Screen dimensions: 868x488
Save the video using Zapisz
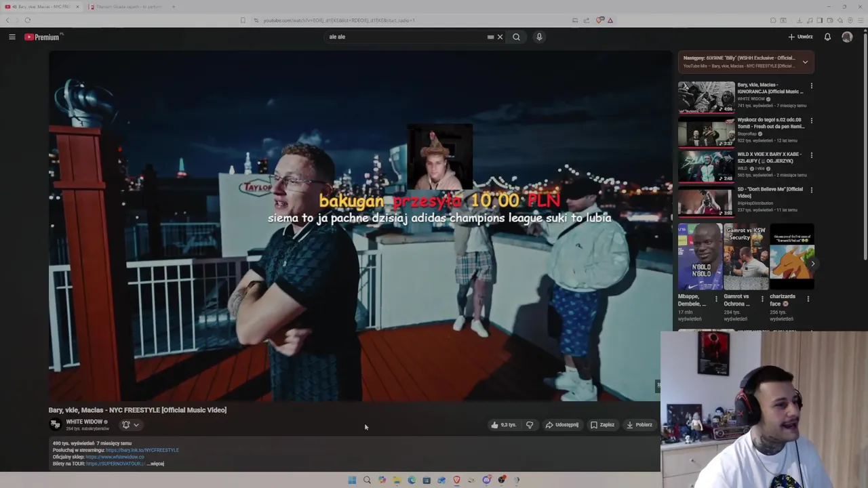coord(602,425)
